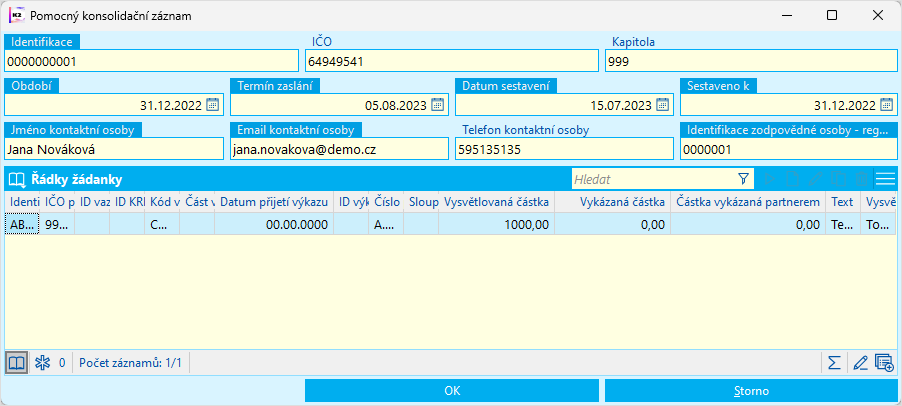Screen dimensions: 902x406
Task: Click the Kód v column header
Action: point(162,202)
